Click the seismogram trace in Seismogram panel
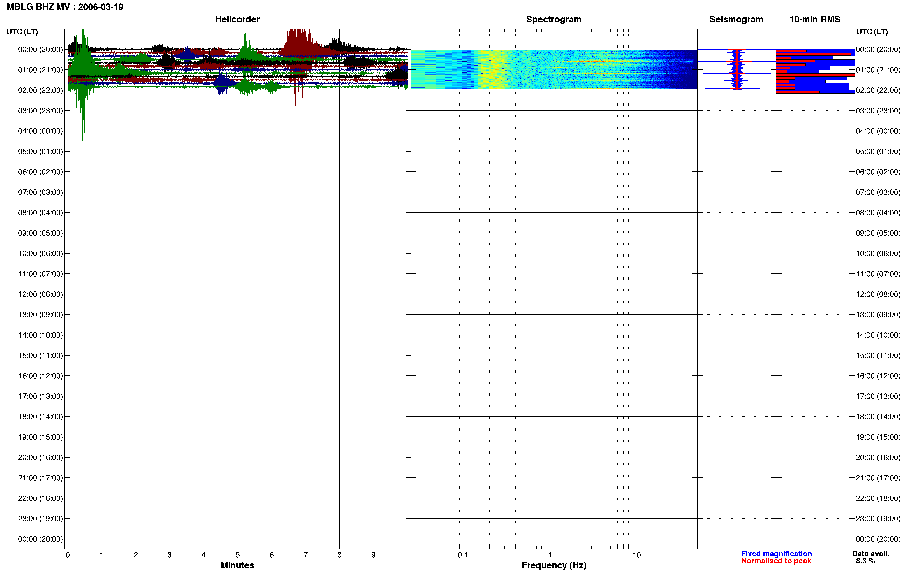 (737, 70)
